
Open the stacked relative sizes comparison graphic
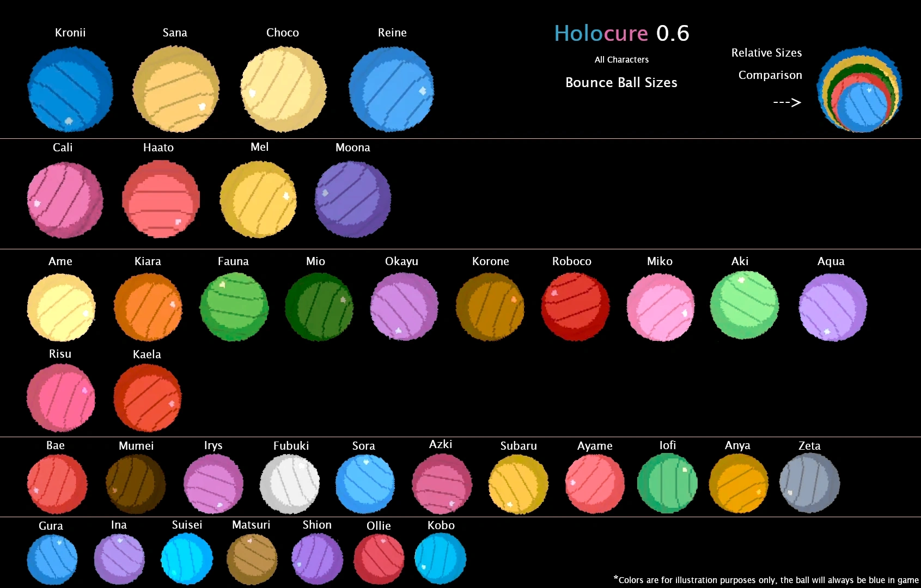(x=859, y=89)
